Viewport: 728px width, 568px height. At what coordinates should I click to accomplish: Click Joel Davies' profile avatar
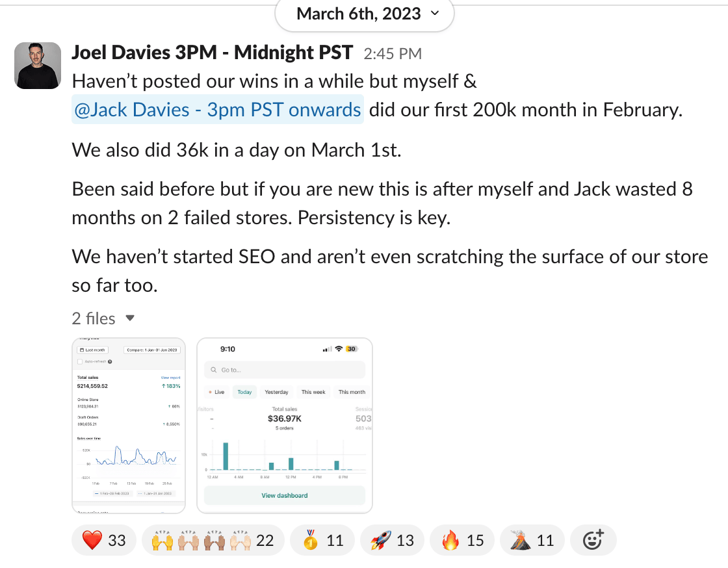pyautogui.click(x=38, y=65)
